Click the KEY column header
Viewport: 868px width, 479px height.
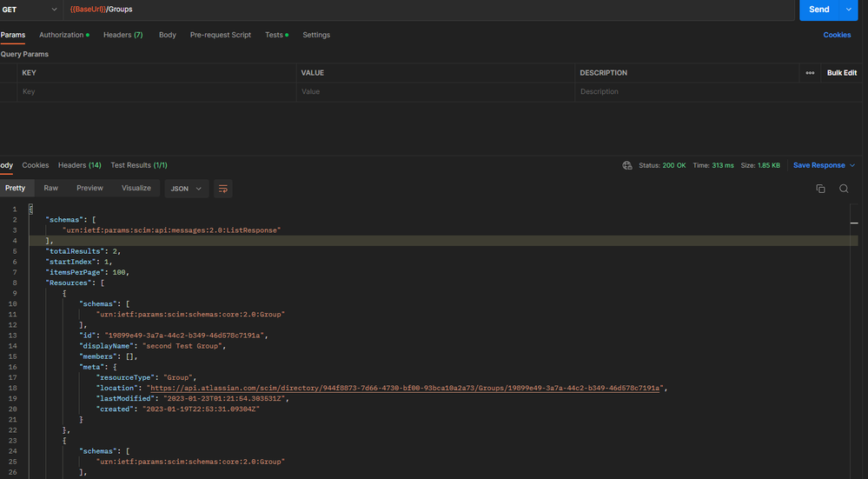30,73
